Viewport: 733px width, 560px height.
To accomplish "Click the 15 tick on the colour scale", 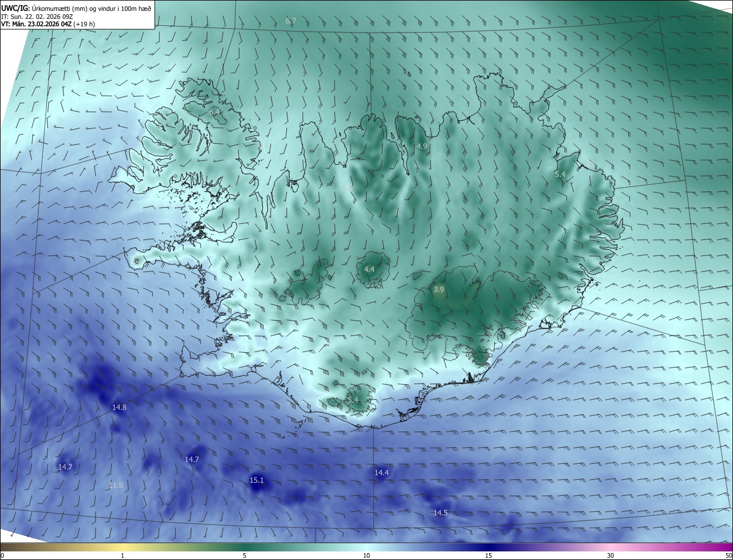I will [x=488, y=555].
